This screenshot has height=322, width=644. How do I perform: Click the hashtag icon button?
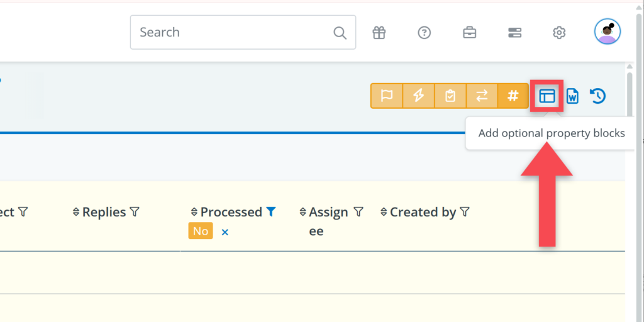click(x=513, y=96)
